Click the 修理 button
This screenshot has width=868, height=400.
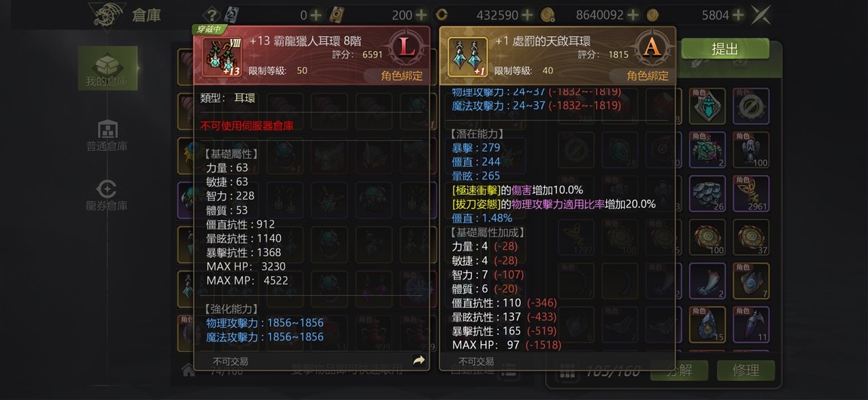point(746,370)
